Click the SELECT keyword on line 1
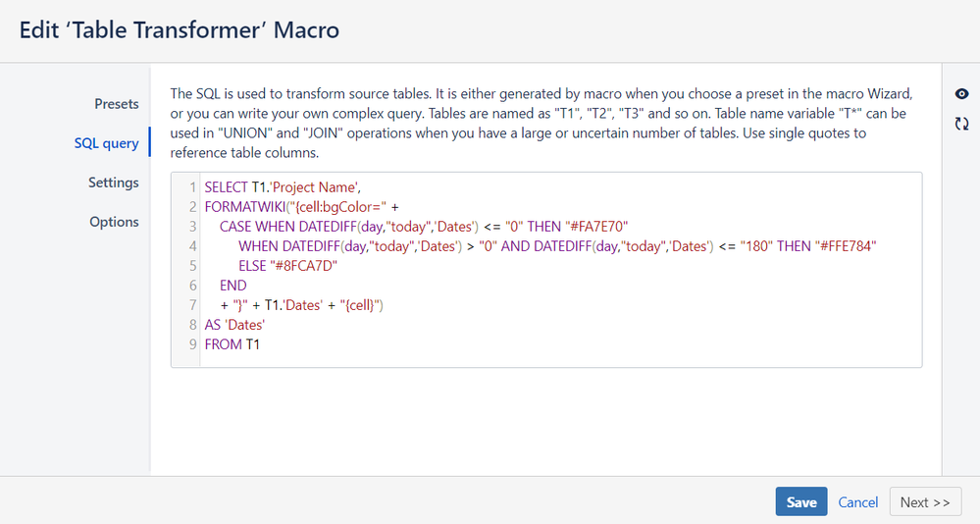 coord(227,186)
